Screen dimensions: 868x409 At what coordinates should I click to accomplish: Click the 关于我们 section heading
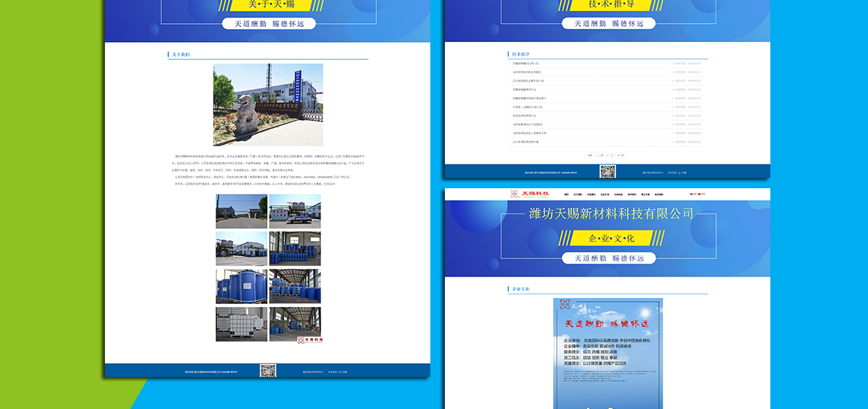click(x=181, y=54)
